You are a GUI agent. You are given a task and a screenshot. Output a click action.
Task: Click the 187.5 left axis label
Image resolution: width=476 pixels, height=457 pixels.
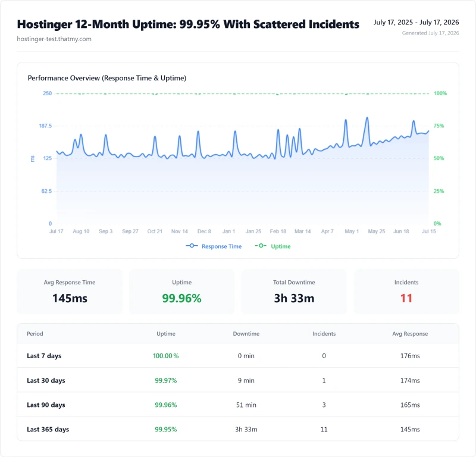point(45,126)
